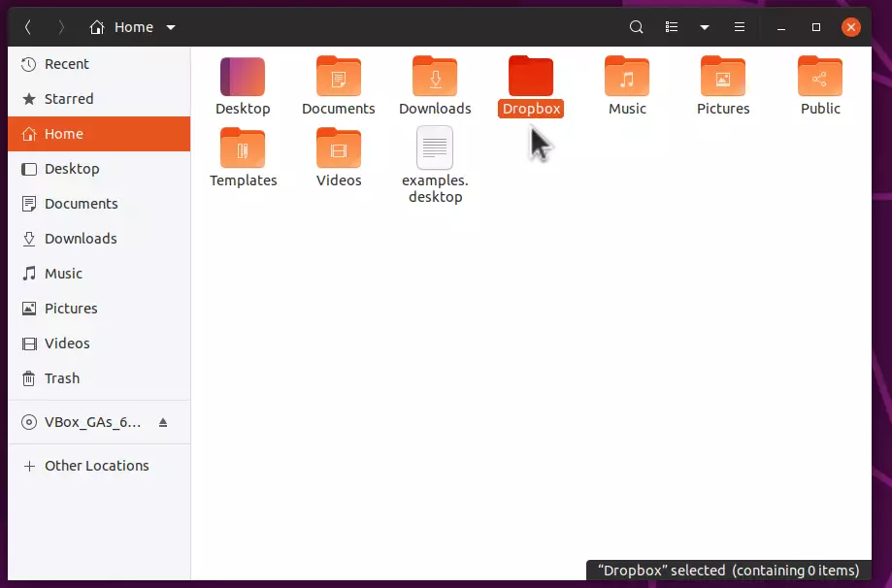Click the Public folder label
This screenshot has height=588, width=892.
[820, 109]
